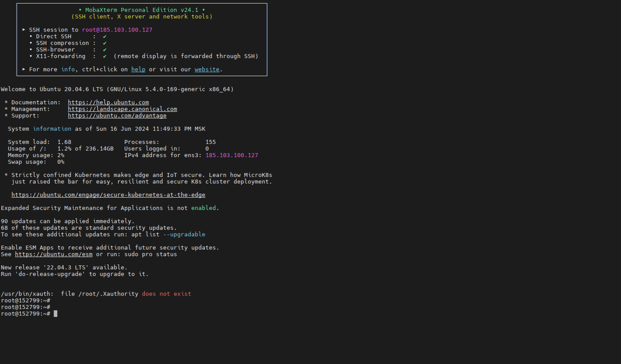The width and height of the screenshot is (621, 364).
Task: Click '(SSH client, X server and network tools)' subtitle
Action: [x=142, y=17]
